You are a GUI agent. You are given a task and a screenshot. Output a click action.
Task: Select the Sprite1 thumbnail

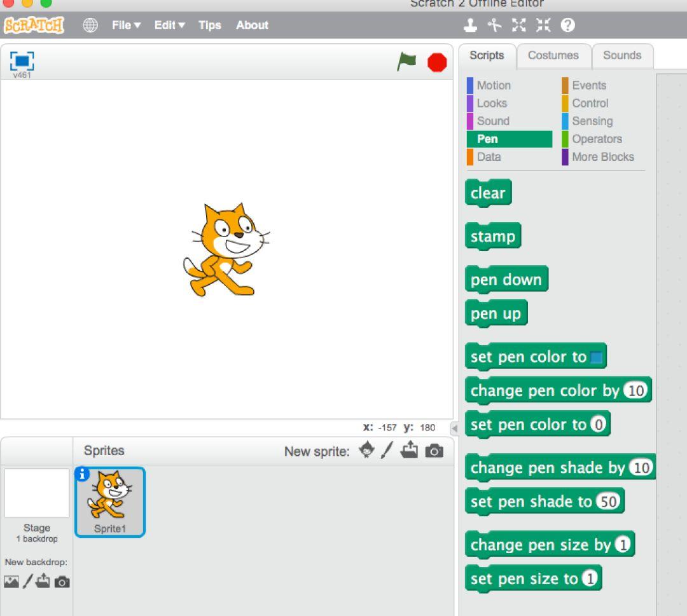point(109,502)
